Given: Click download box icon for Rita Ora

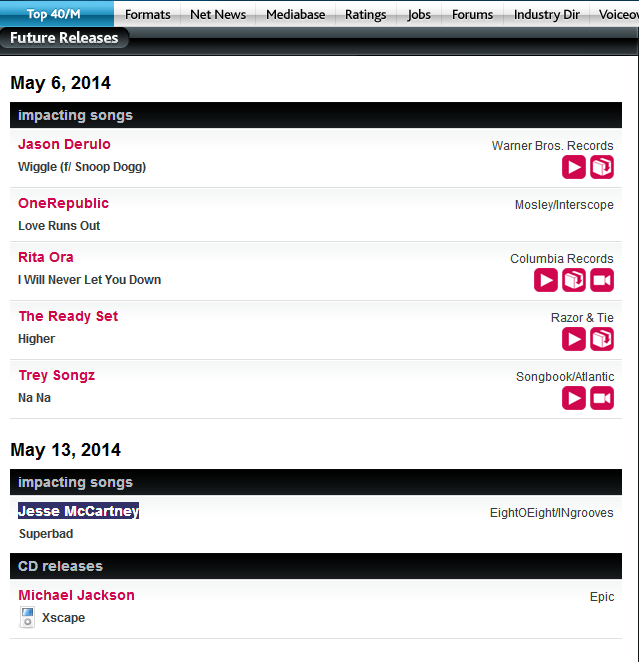Looking at the screenshot, I should click(573, 280).
